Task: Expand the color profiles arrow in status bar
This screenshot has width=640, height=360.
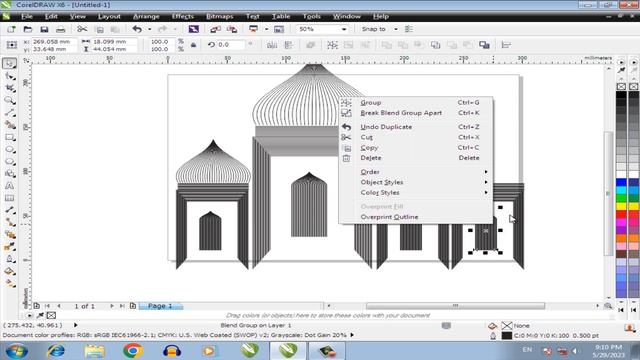Action: tap(352, 335)
